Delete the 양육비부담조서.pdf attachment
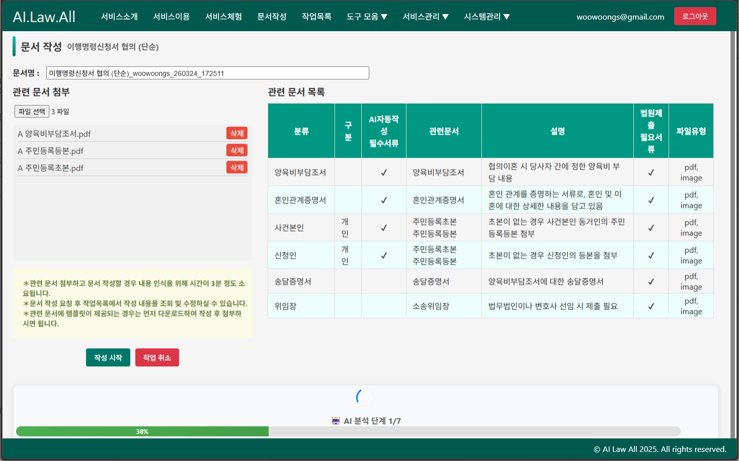The height and width of the screenshot is (461, 739). click(237, 133)
